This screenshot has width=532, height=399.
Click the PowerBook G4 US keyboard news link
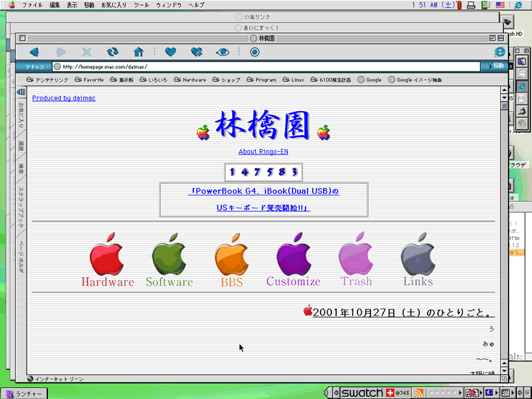click(x=263, y=200)
